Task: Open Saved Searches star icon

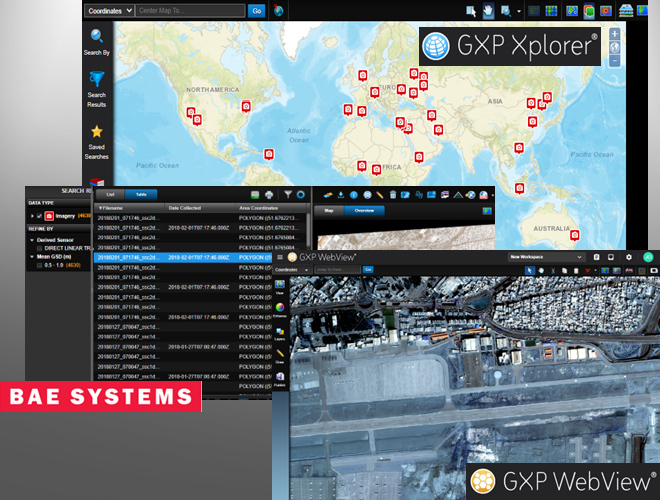Action: 97,138
